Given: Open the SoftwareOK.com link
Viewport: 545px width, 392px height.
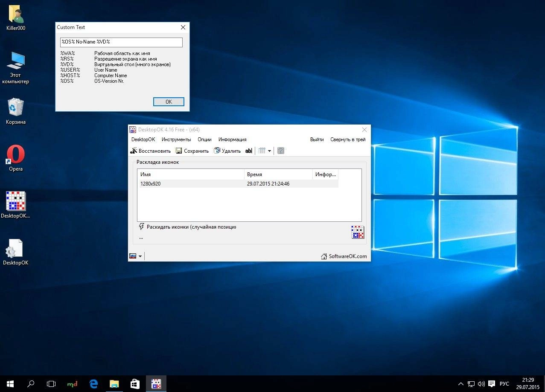Looking at the screenshot, I should (x=347, y=256).
